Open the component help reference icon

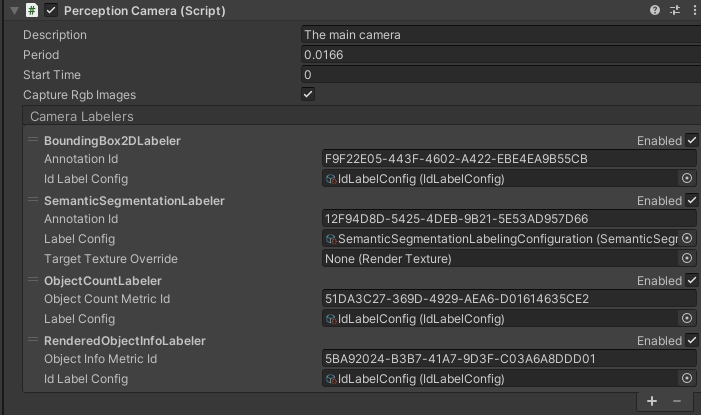coord(655,10)
